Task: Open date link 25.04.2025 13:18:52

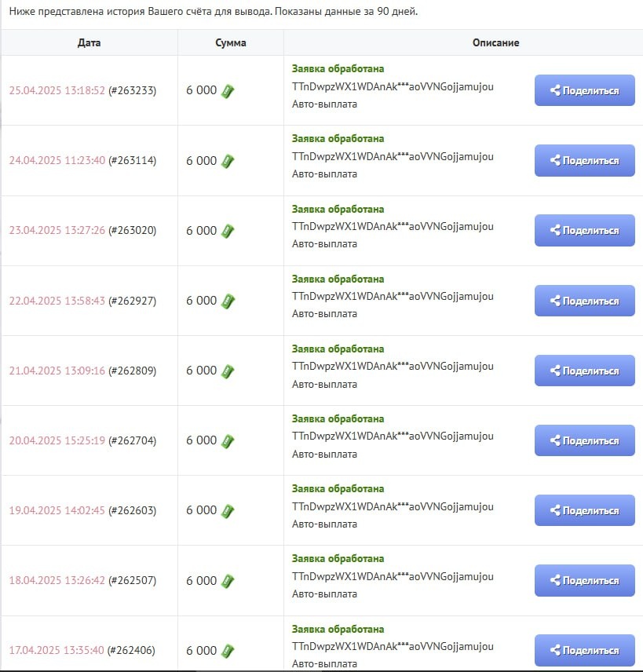Action: 57,91
